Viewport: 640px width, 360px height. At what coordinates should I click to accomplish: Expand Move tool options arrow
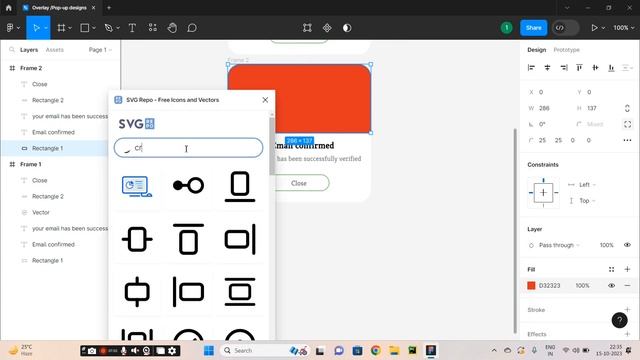46,28
